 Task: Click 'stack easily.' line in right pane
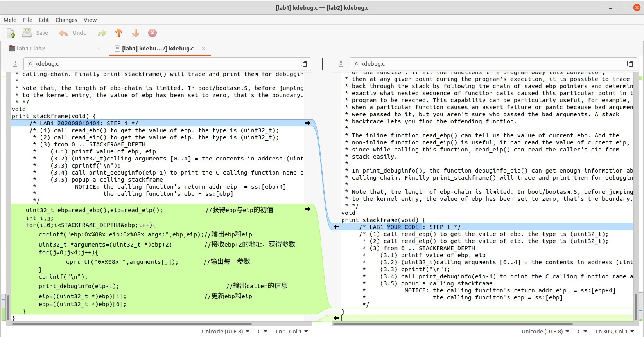(x=374, y=157)
